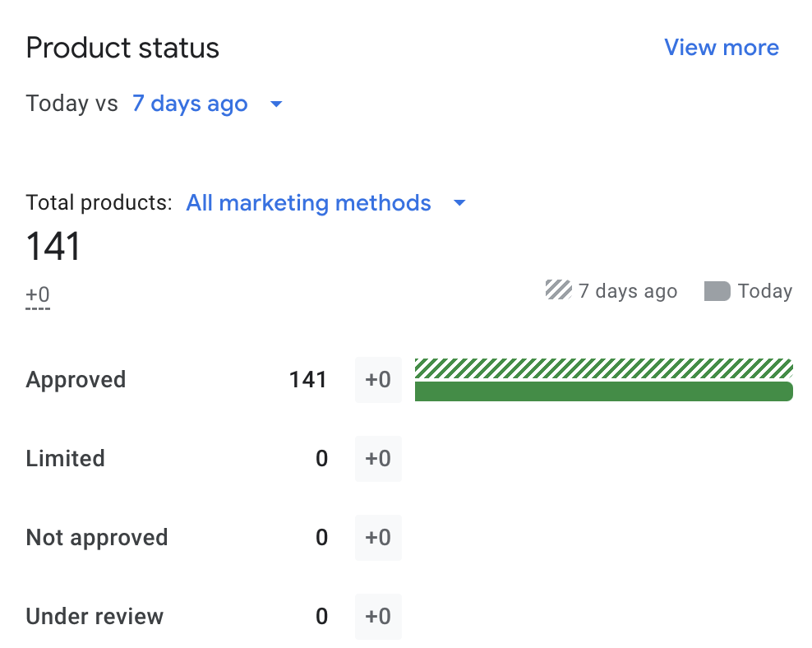This screenshot has width=812, height=648.
Task: Click the Approved count of 141
Action: click(308, 380)
